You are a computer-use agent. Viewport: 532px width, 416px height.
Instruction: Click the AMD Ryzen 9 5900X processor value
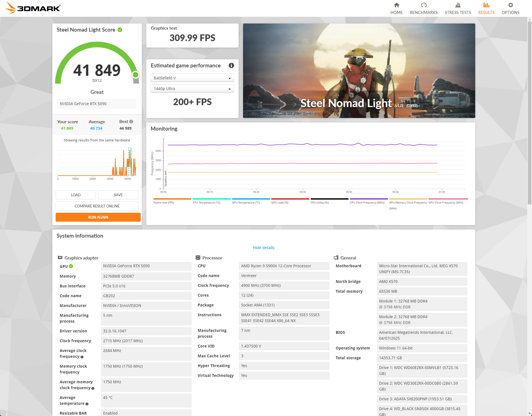(284, 266)
